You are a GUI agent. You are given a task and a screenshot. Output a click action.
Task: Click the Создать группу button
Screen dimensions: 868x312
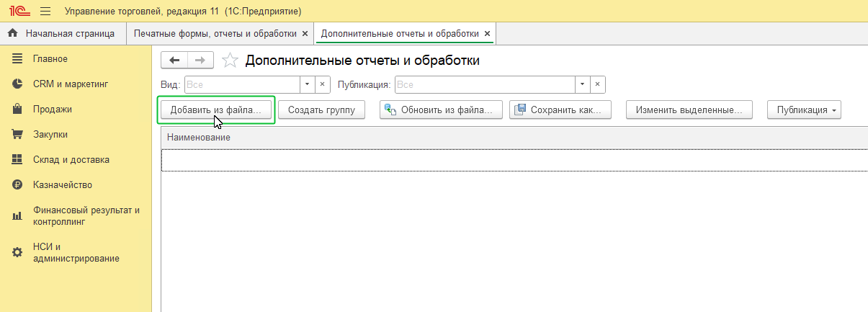tap(321, 110)
